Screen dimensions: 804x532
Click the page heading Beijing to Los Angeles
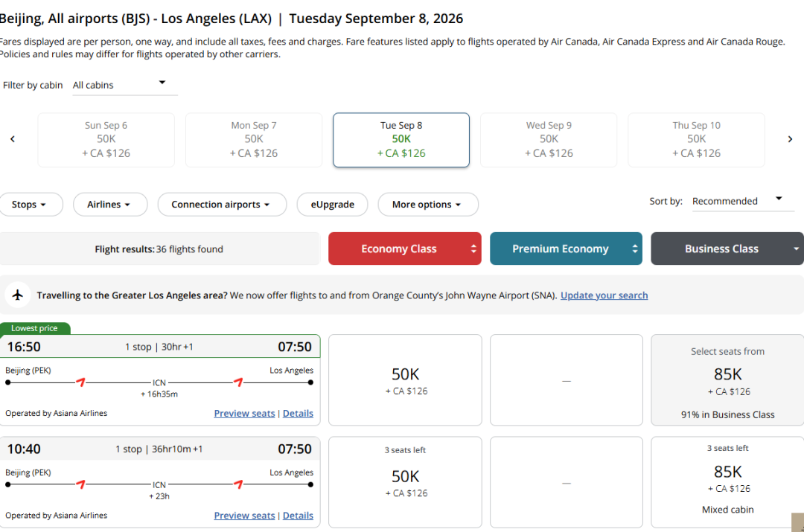coord(232,19)
